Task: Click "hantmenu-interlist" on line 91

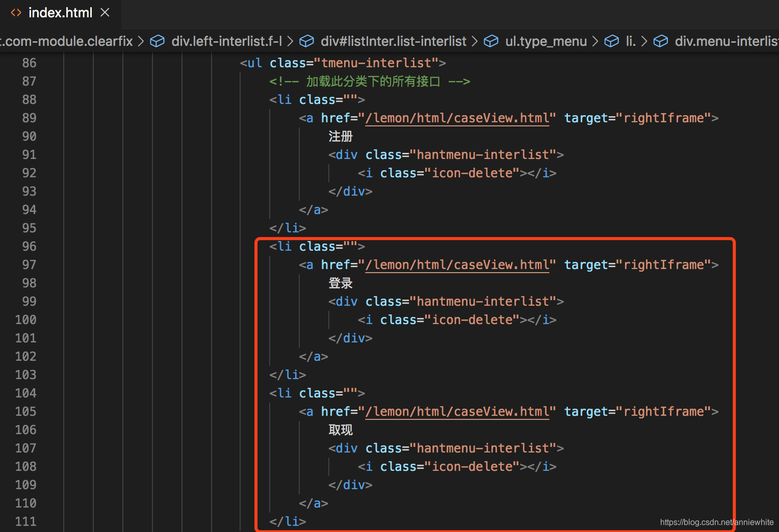Action: tap(483, 155)
